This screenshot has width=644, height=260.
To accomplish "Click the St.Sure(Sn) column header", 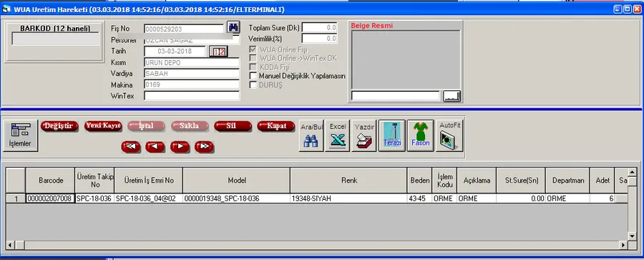I will [521, 180].
